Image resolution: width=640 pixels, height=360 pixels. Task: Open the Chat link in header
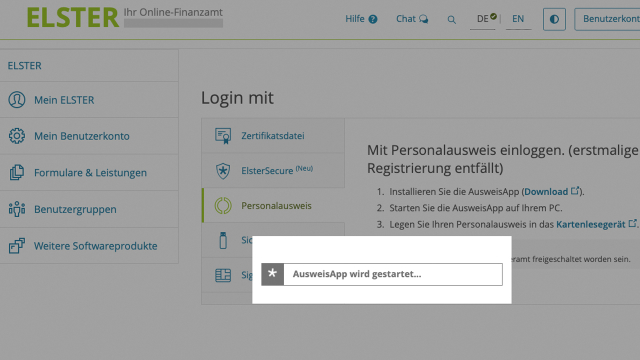412,19
